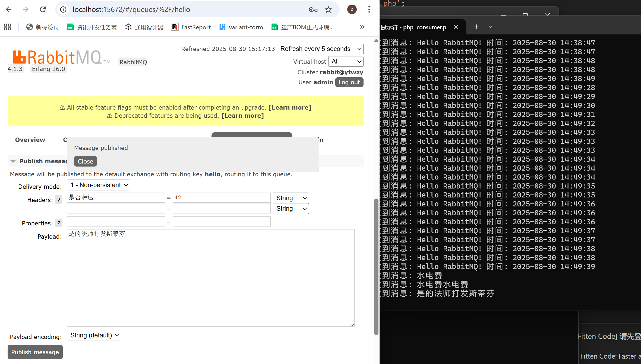Focus the Properties value field
The image size is (641, 364).
(x=222, y=222)
